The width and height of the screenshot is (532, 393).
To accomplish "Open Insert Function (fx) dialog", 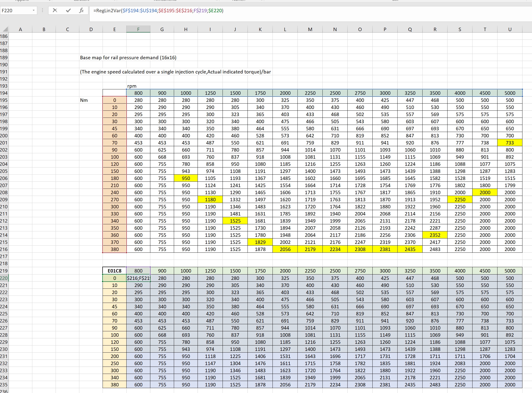I will coord(81,10).
